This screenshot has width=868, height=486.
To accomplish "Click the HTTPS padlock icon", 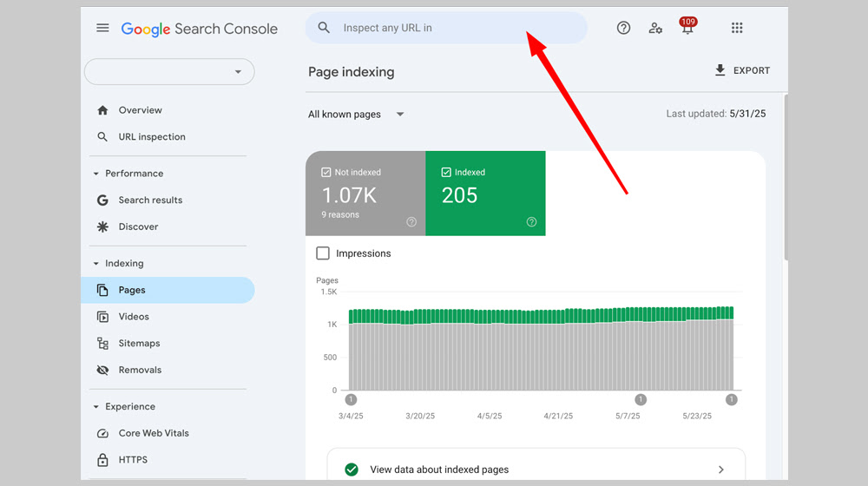I will (102, 459).
